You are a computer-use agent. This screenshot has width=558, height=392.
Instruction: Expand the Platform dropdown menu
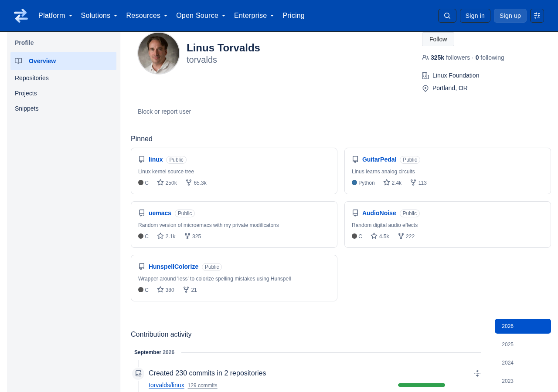55,16
